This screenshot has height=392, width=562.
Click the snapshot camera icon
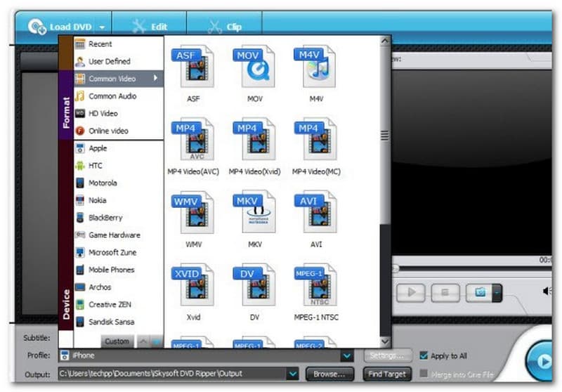481,292
